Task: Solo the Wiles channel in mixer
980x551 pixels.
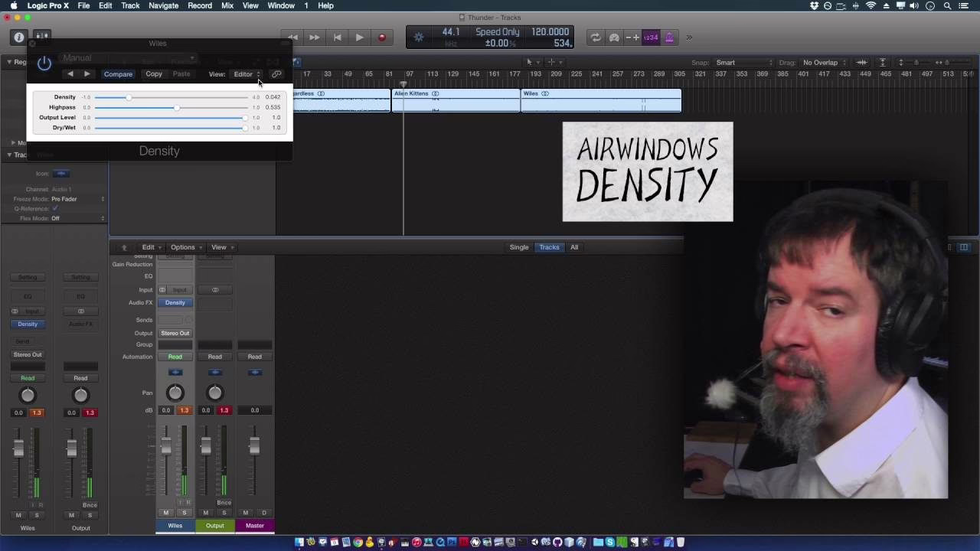Action: coord(184,513)
